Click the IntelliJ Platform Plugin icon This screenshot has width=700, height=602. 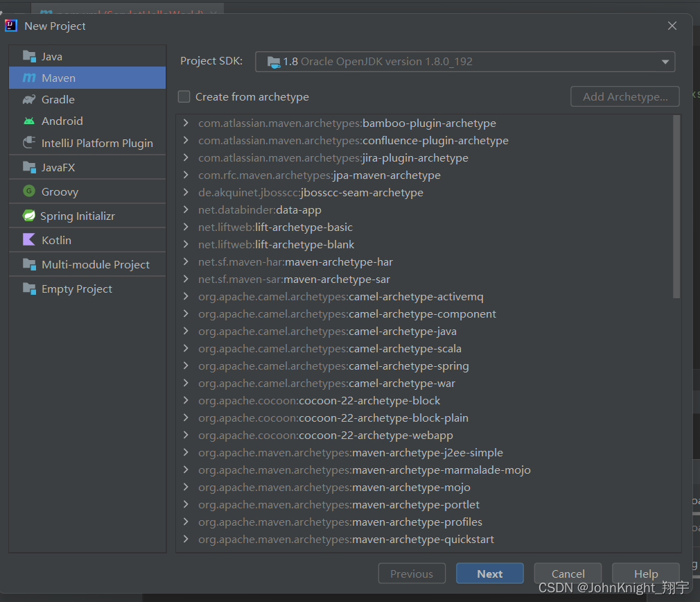pos(29,142)
